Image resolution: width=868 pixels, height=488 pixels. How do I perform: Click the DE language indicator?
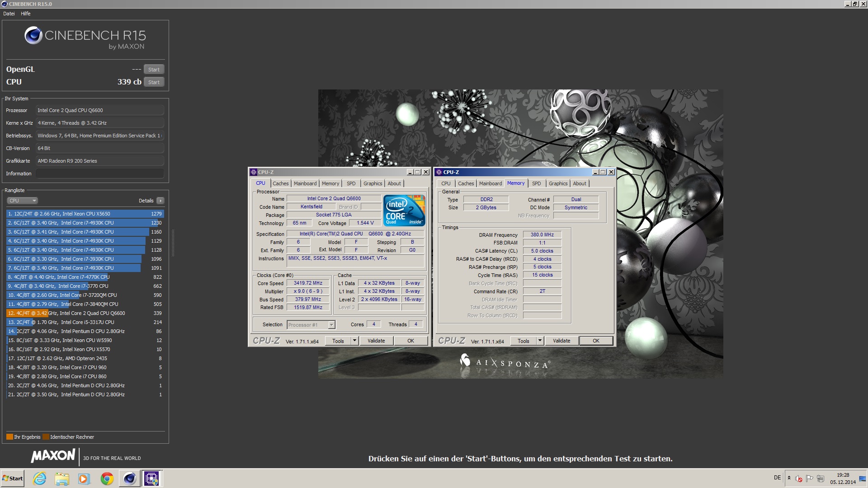(777, 478)
